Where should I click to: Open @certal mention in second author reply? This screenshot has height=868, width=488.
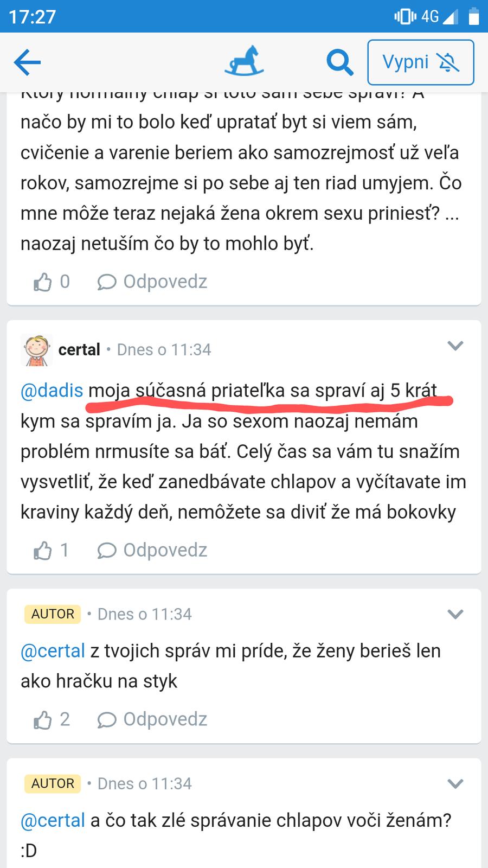tap(53, 820)
